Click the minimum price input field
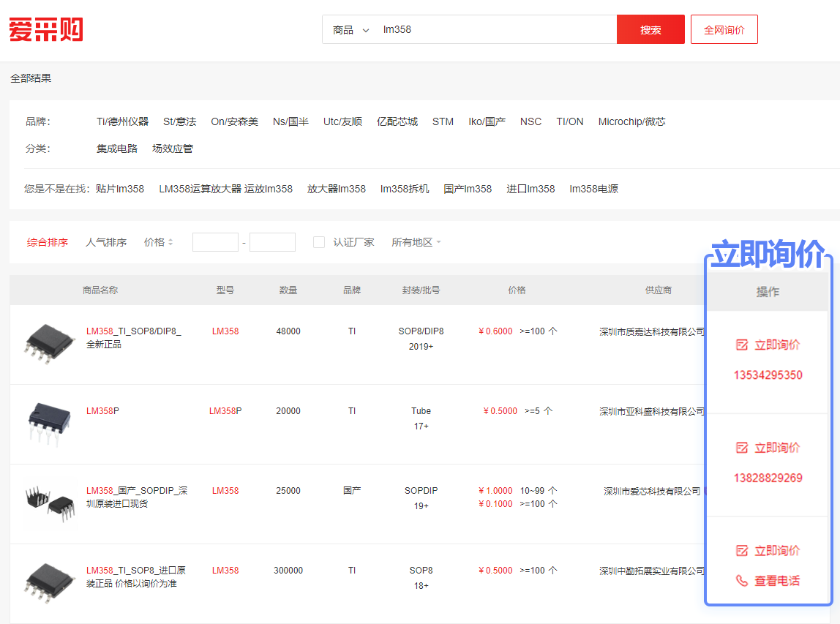This screenshot has height=624, width=840. 215,242
